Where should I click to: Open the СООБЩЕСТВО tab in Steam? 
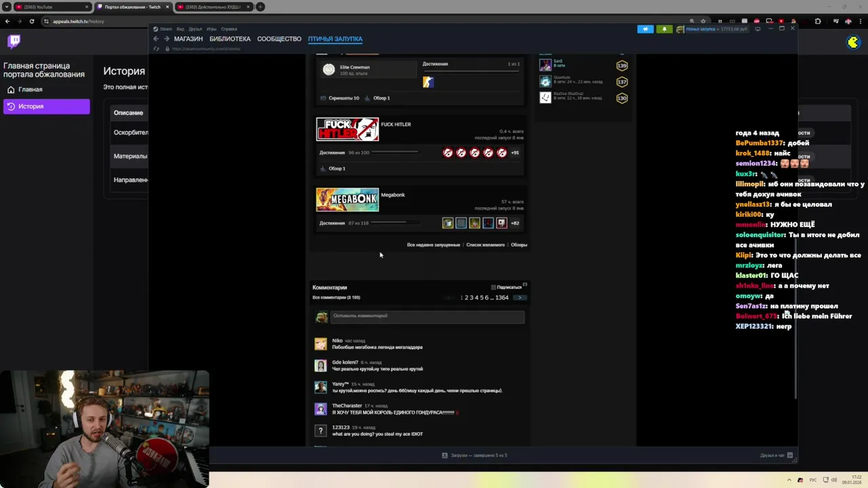[x=279, y=39]
